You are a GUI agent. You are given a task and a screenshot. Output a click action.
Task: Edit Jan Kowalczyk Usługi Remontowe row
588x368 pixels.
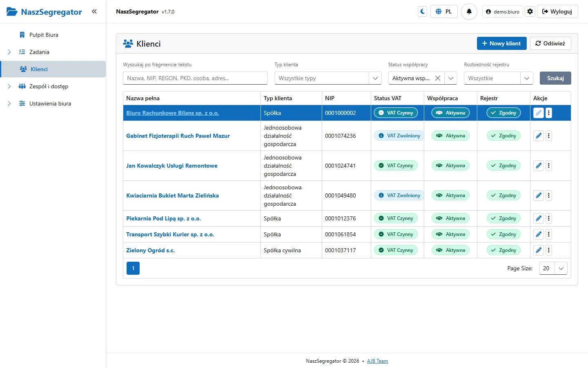tap(539, 166)
